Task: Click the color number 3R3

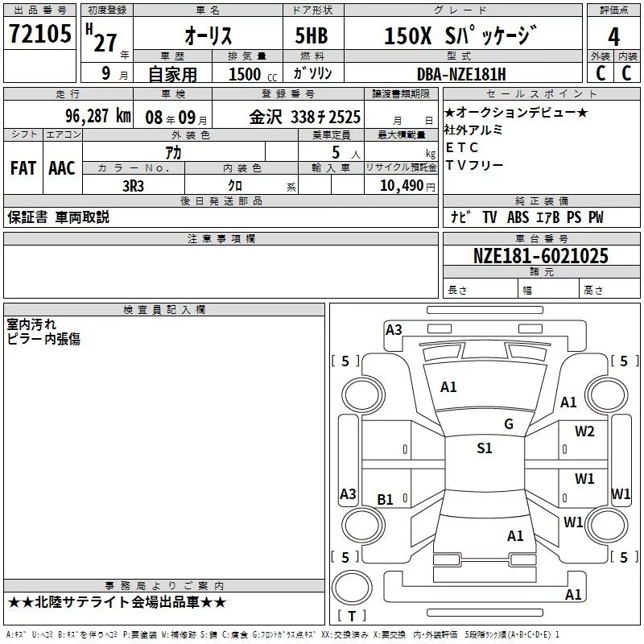Action: pos(133,186)
